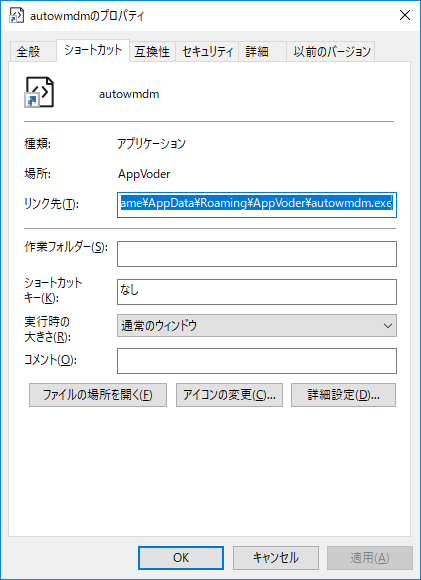
Task: Open the セキュリティ tab
Action: pos(207,51)
